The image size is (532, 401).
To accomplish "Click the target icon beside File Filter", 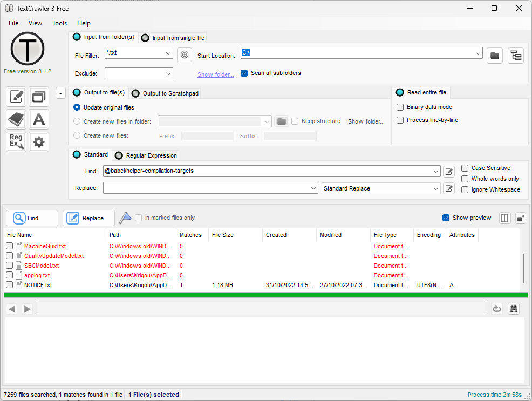I will [184, 55].
